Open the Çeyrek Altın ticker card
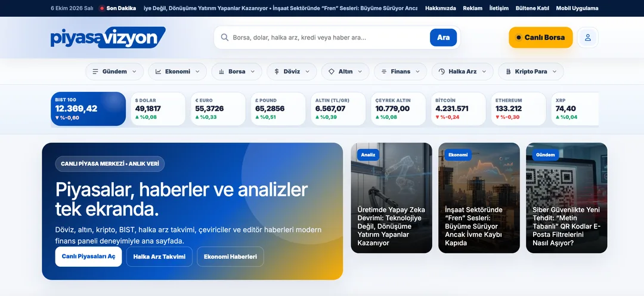The image size is (644, 296). tap(398, 109)
